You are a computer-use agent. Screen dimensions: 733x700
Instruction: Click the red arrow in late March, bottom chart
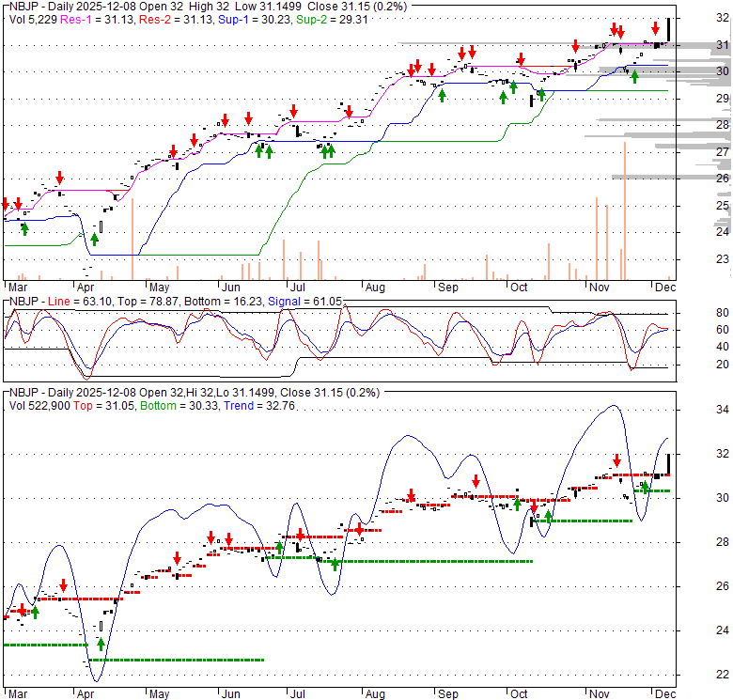pyautogui.click(x=63, y=584)
